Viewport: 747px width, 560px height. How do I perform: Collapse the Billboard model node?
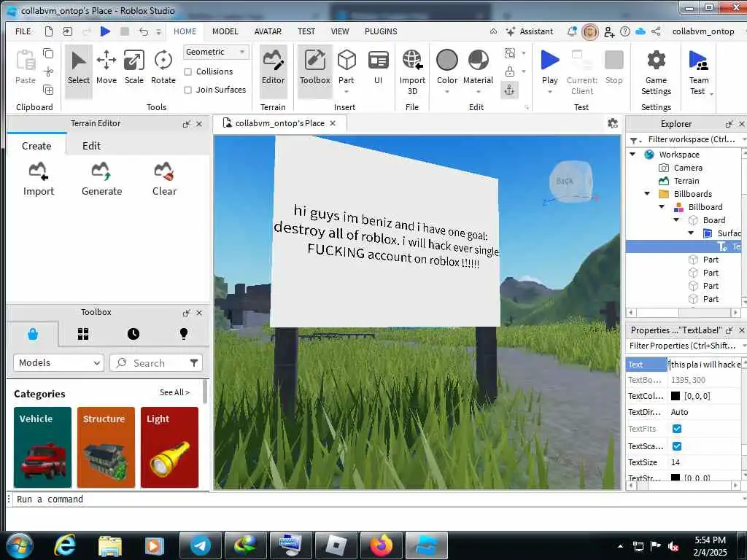[x=662, y=206]
